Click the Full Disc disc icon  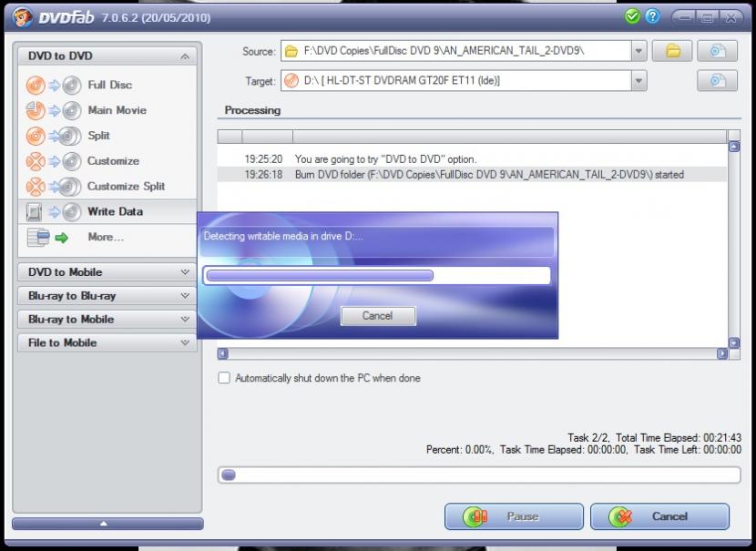point(54,86)
